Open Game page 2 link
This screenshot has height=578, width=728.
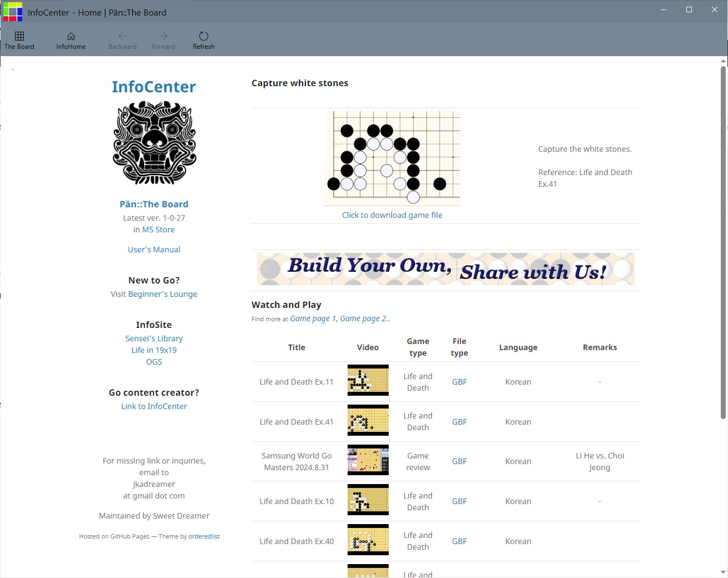[x=364, y=318]
